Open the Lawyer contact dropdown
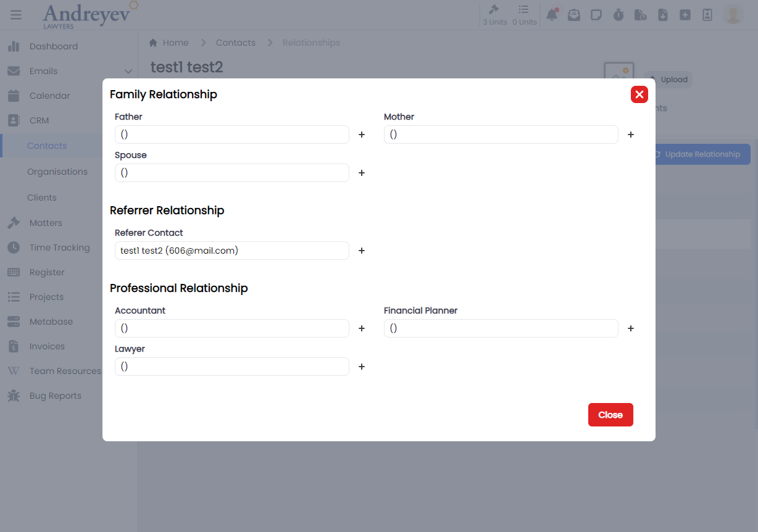The image size is (758, 532). click(231, 367)
